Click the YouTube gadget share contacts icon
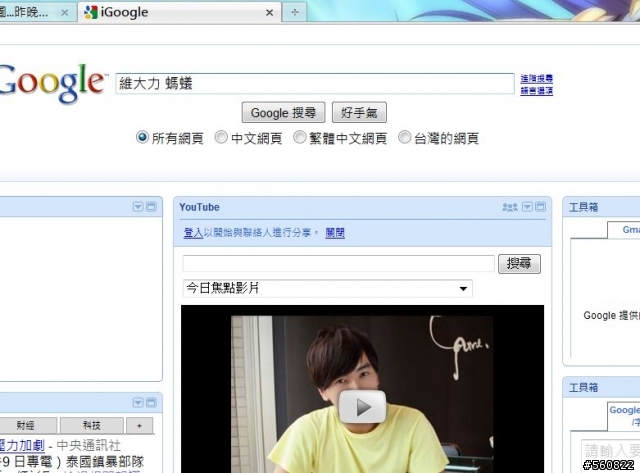This screenshot has width=640, height=473. (510, 207)
